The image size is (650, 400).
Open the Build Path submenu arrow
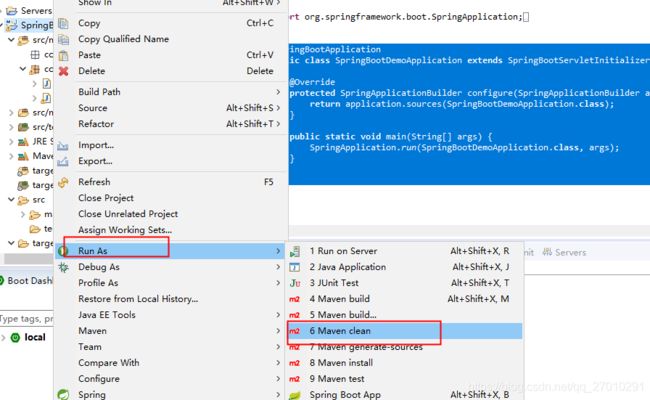[278, 92]
